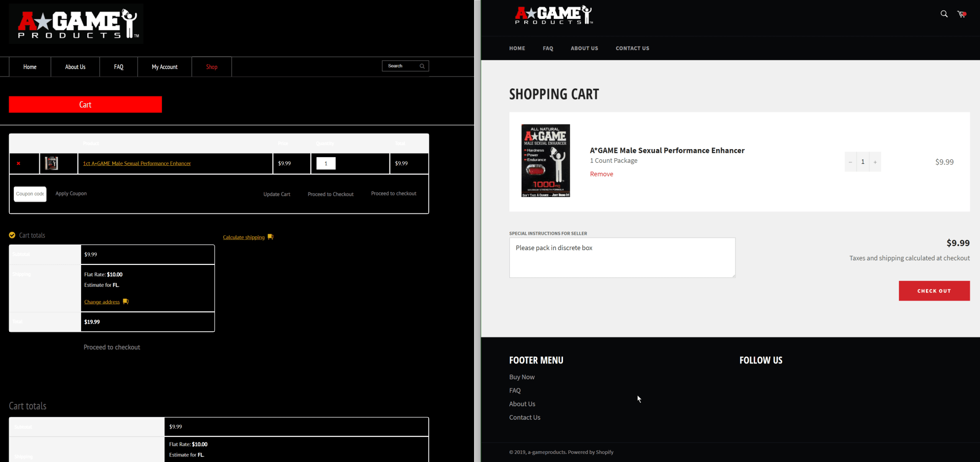This screenshot has width=980, height=462.
Task: Select ABOUT US in the uppercase navigation bar
Action: point(584,48)
